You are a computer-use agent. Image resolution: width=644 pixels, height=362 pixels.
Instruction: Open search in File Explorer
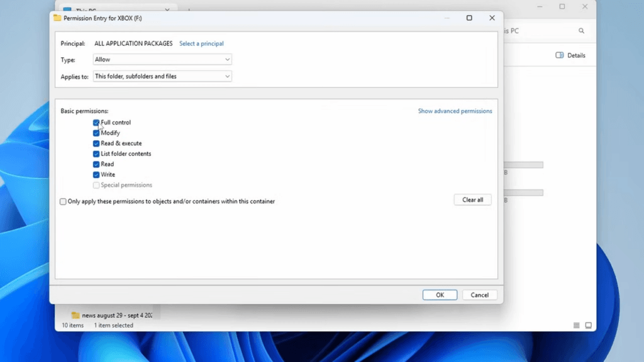pos(581,30)
